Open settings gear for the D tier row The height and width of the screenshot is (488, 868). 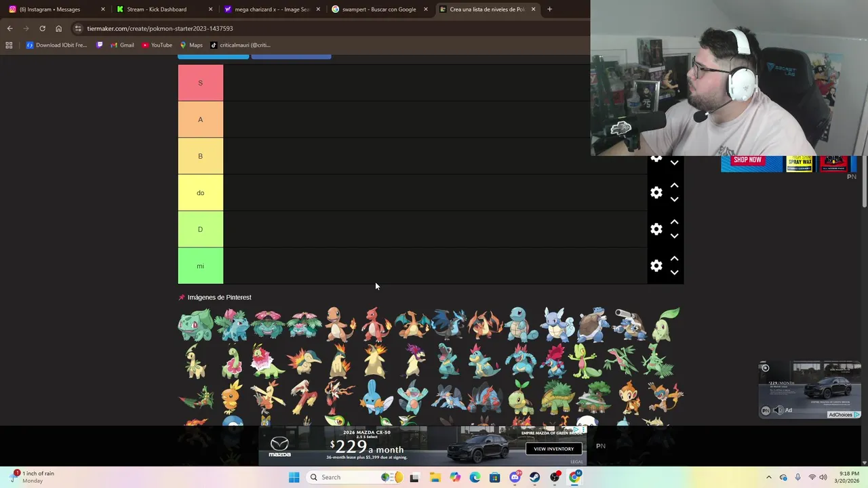(656, 229)
